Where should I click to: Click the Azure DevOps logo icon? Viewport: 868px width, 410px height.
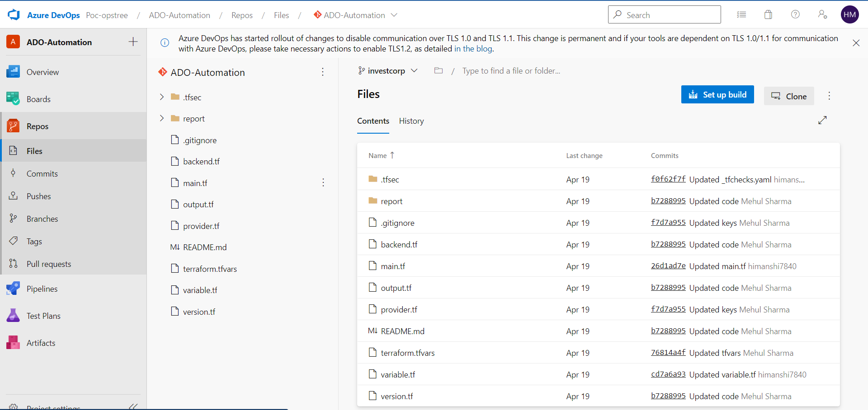pyautogui.click(x=14, y=15)
